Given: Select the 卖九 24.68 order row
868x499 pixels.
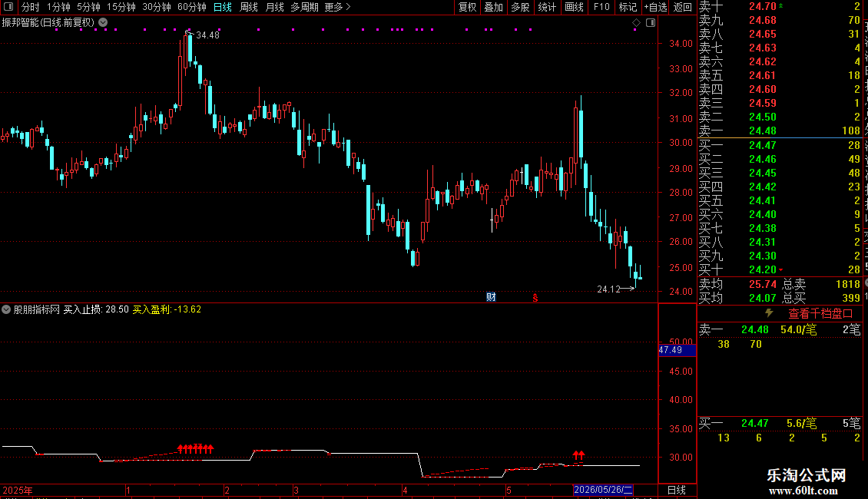Looking at the screenshot, I should (780, 21).
